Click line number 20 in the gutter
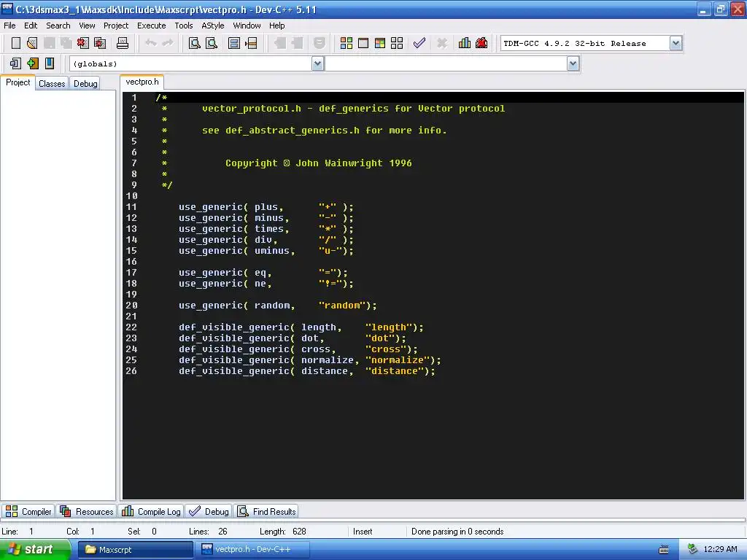This screenshot has width=747, height=560. tap(131, 306)
